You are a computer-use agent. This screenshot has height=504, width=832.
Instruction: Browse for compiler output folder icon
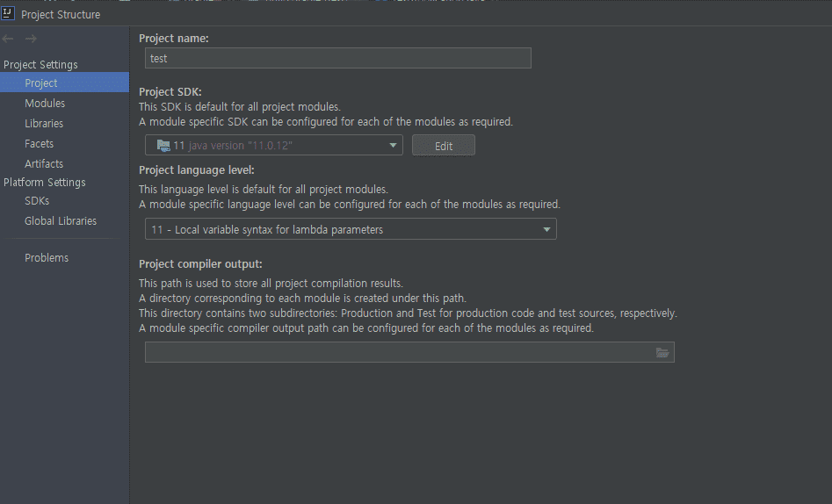(x=662, y=352)
